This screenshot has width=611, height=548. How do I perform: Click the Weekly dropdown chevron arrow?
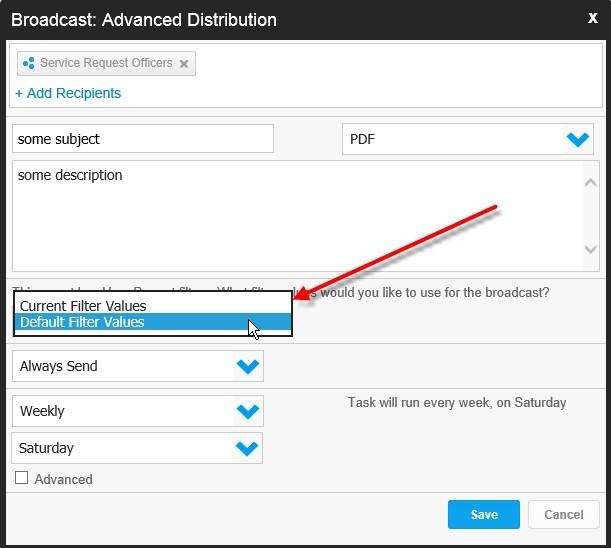click(x=247, y=411)
